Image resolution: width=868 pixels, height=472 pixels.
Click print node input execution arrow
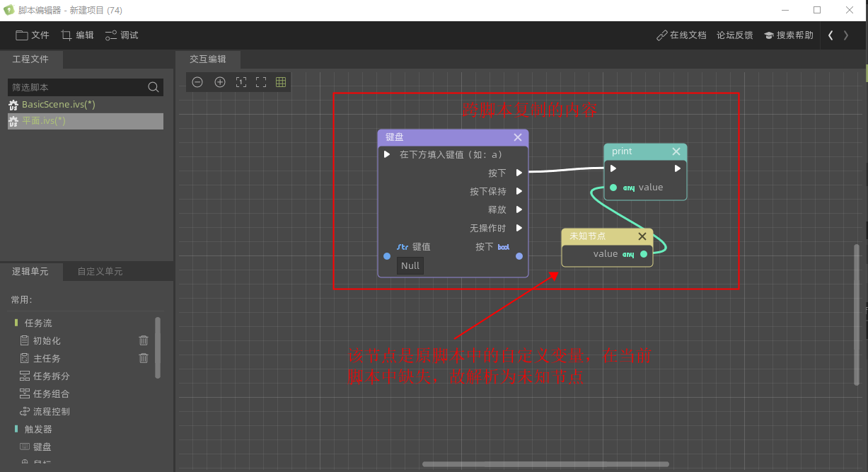pos(613,168)
